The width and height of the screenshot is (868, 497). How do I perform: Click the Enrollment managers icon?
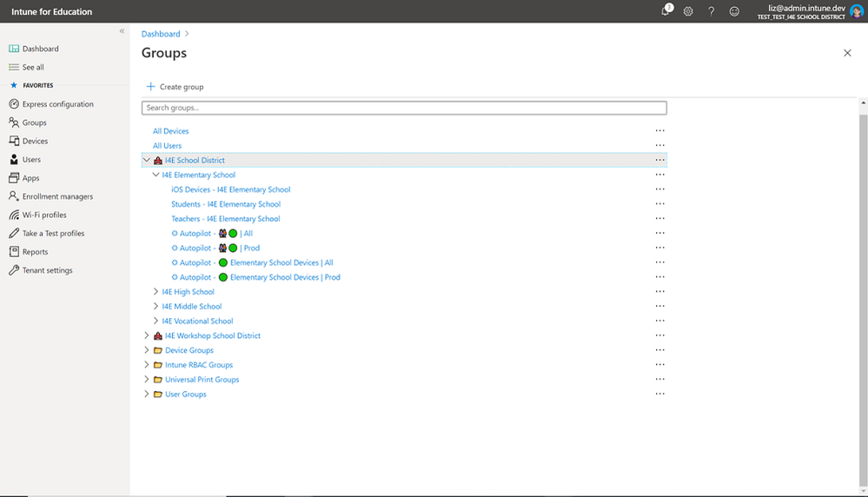click(14, 196)
